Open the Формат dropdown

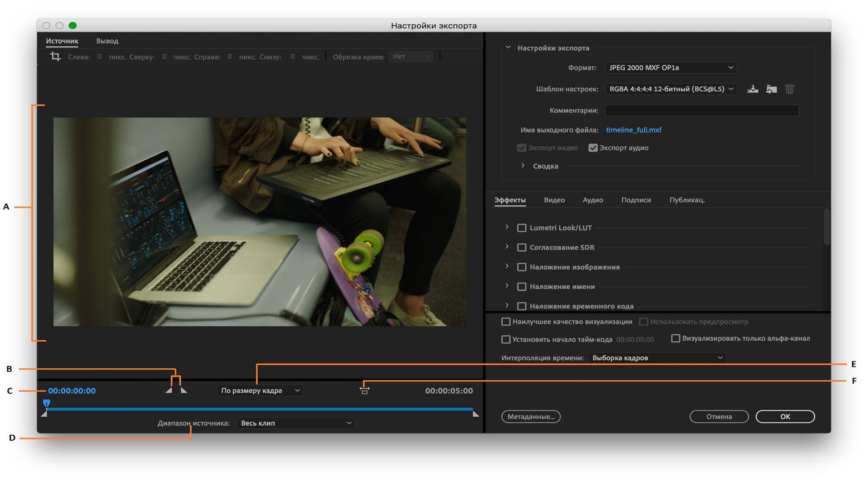(670, 68)
